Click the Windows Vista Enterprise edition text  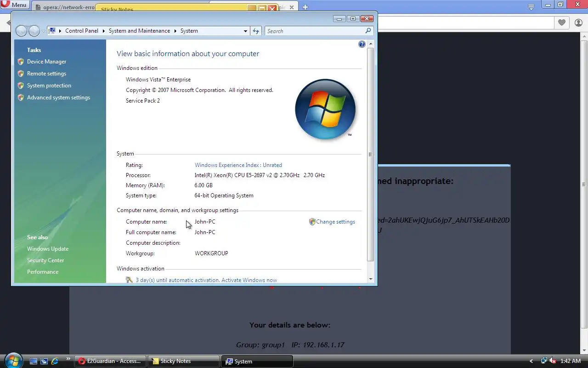[x=158, y=80]
